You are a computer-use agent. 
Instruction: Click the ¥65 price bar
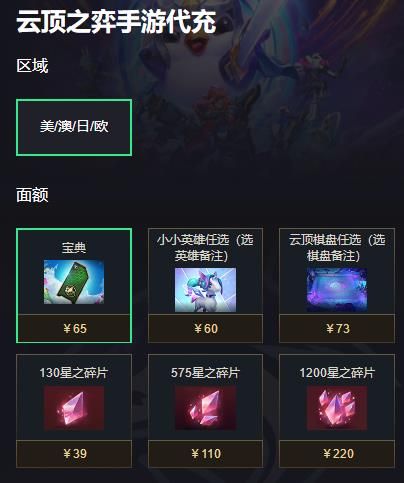click(74, 328)
